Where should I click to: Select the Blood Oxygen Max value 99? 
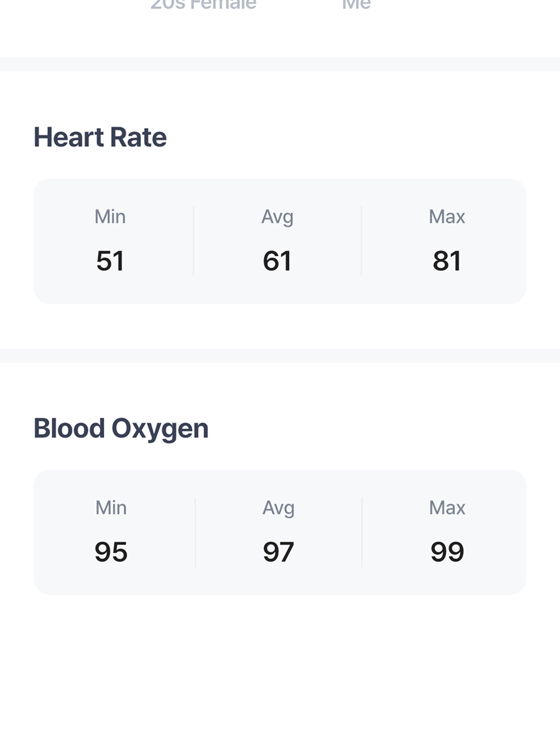click(x=447, y=552)
